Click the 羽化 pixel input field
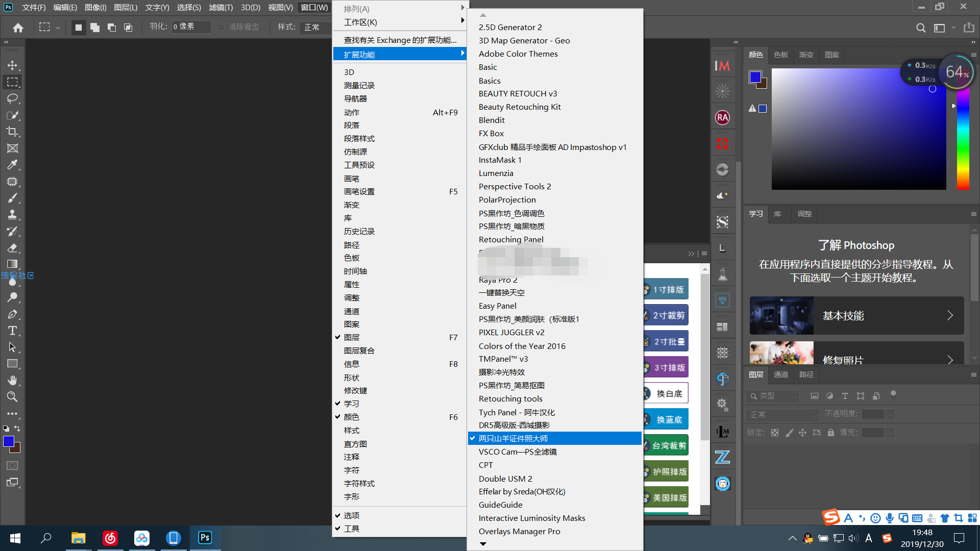 click(x=191, y=27)
